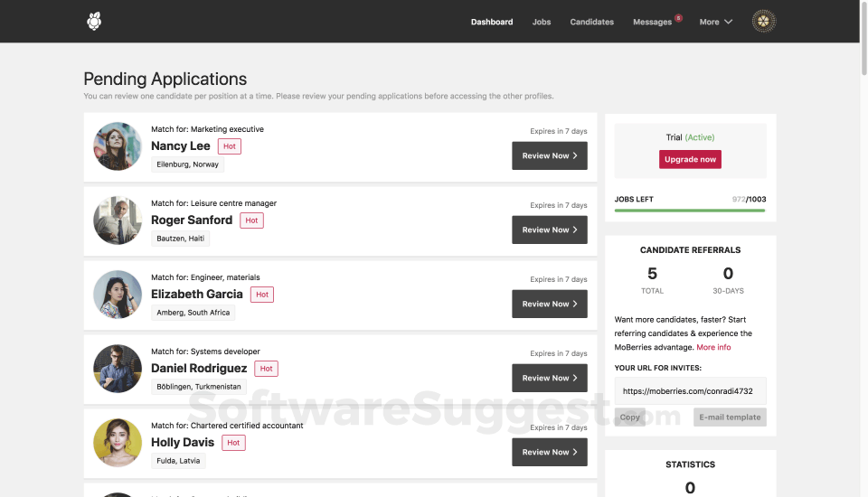
Task: Click the Trial (Active) status text
Action: click(690, 137)
